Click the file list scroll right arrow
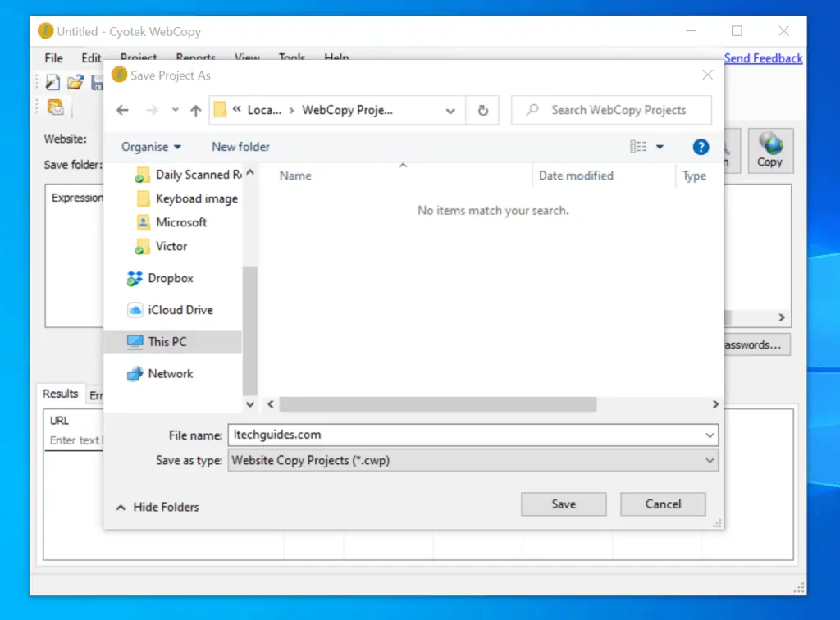 (x=715, y=404)
